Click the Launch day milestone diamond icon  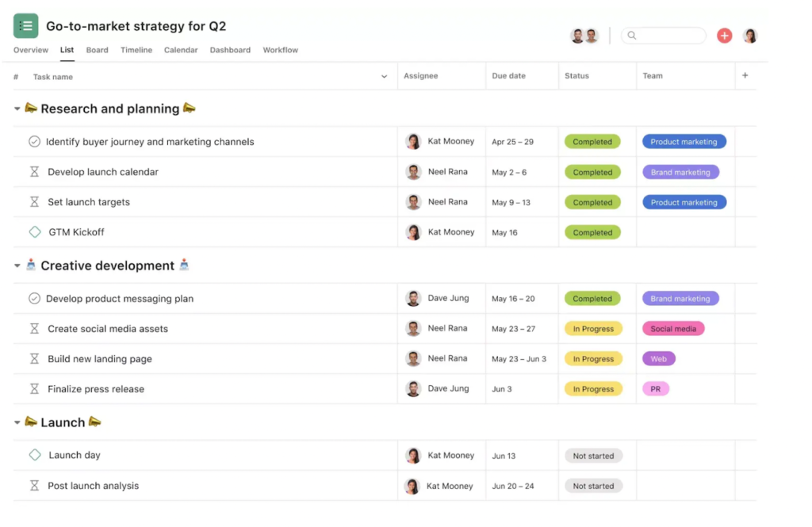(x=35, y=455)
